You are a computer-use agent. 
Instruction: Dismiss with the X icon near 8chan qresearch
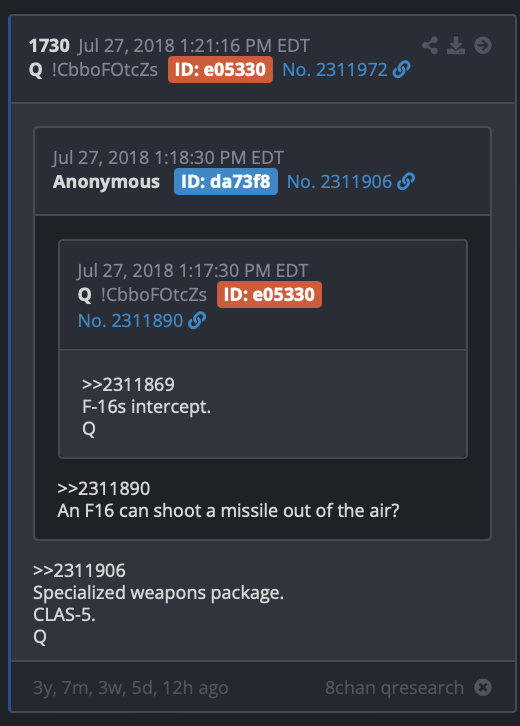(x=482, y=687)
